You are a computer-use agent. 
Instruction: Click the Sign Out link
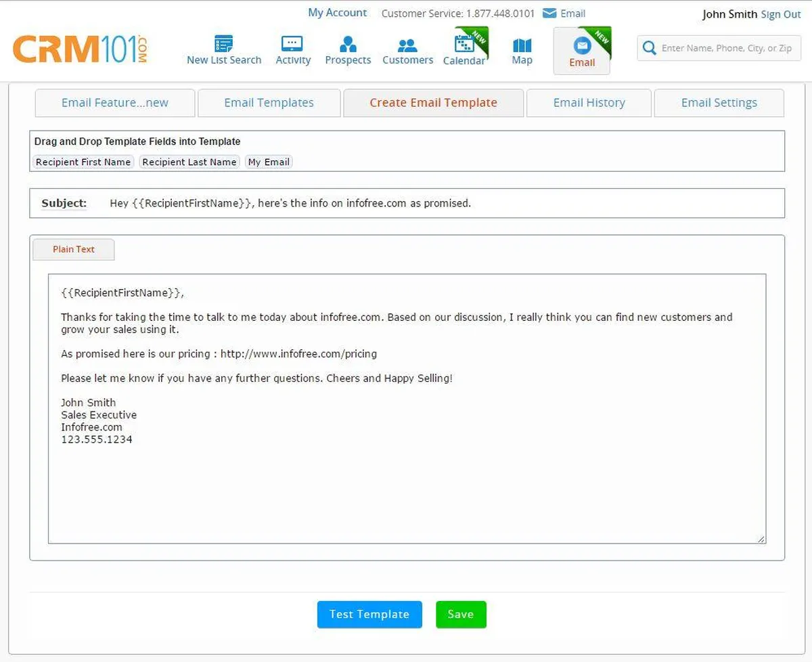pos(781,14)
